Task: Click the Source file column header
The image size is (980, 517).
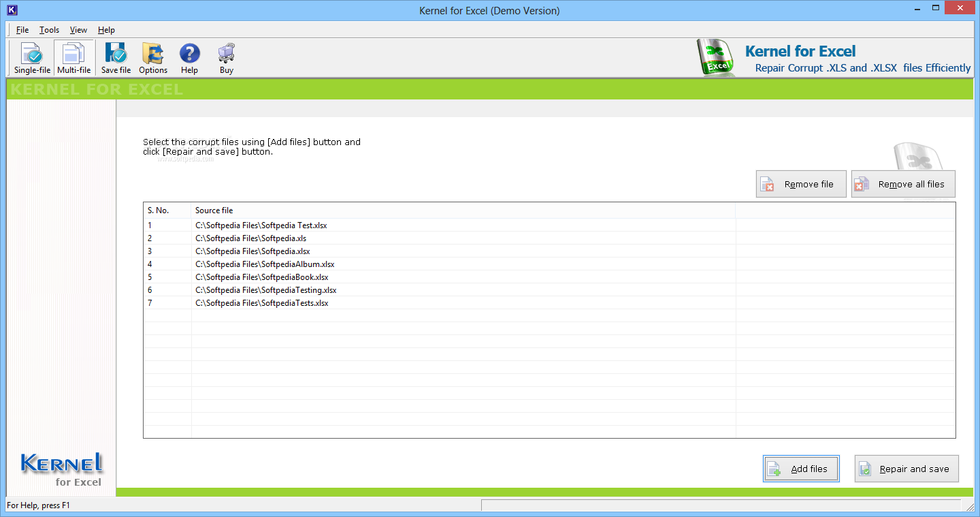Action: pyautogui.click(x=463, y=210)
